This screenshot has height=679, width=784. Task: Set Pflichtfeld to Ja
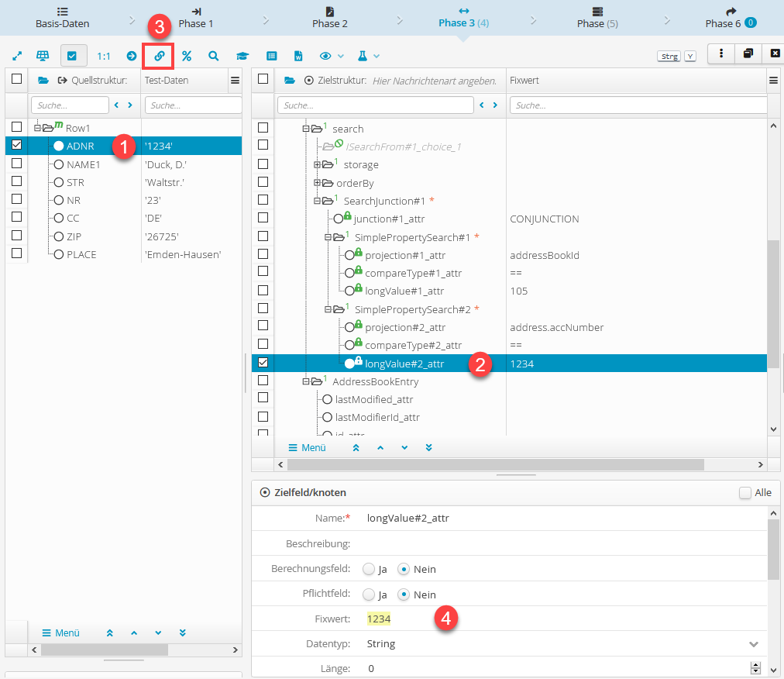[x=369, y=595]
